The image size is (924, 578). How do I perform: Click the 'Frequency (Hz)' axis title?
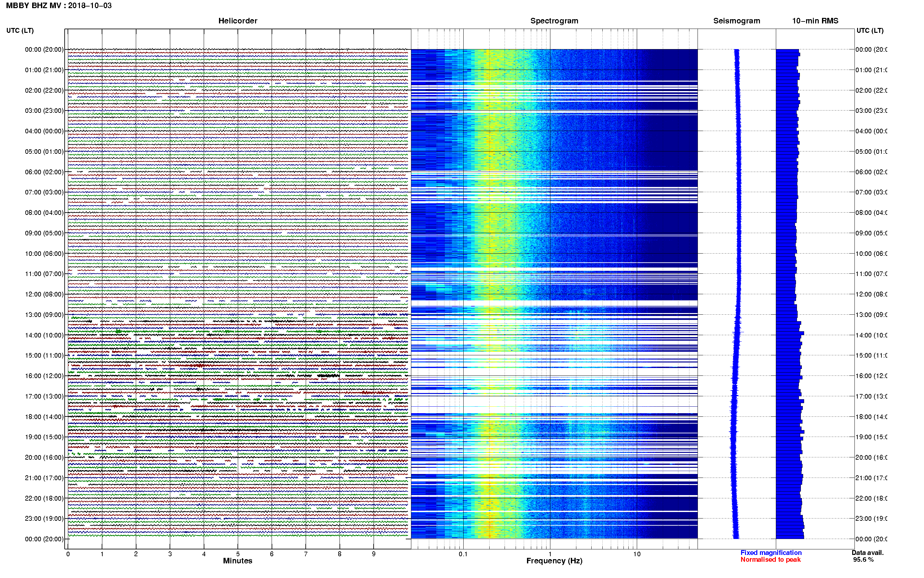point(554,561)
